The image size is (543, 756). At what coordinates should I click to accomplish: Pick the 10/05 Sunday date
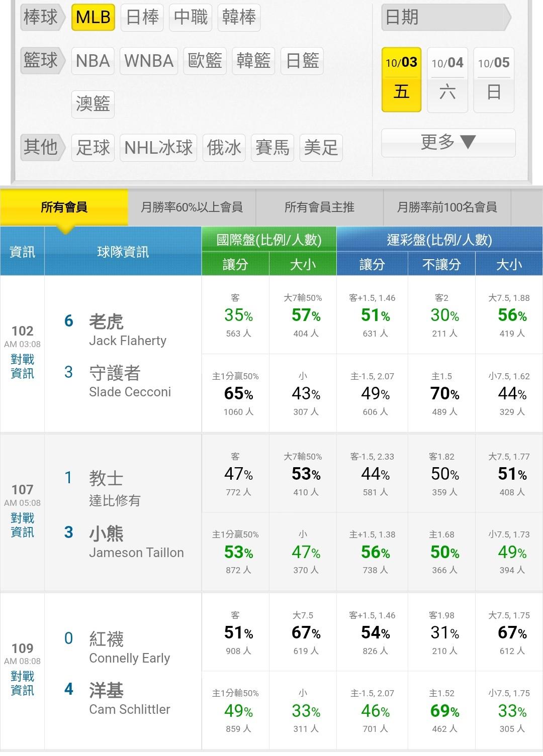[x=494, y=79]
